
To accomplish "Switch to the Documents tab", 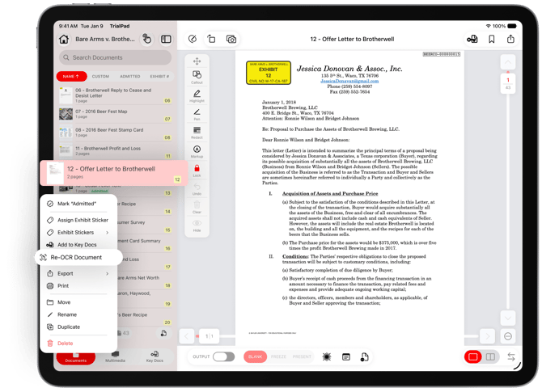I will click(x=76, y=357).
